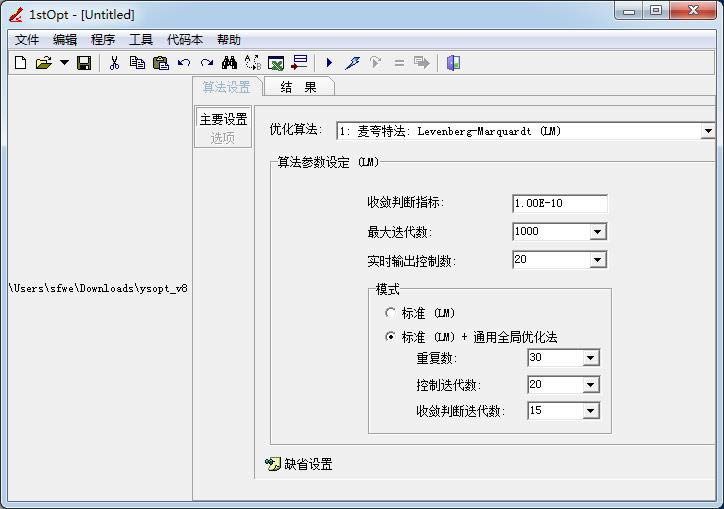Image resolution: width=724 pixels, height=509 pixels.
Task: Save the file with the floppy disk icon
Action: [84, 62]
